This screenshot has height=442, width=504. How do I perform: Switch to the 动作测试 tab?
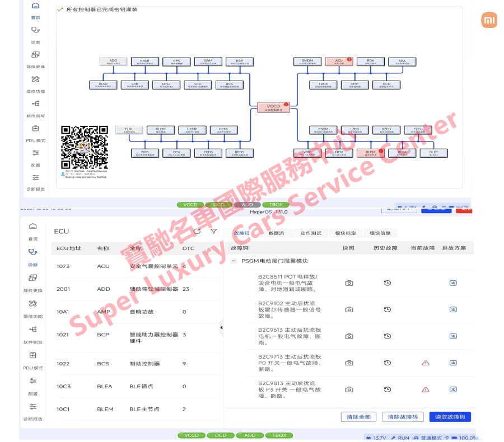(x=310, y=233)
